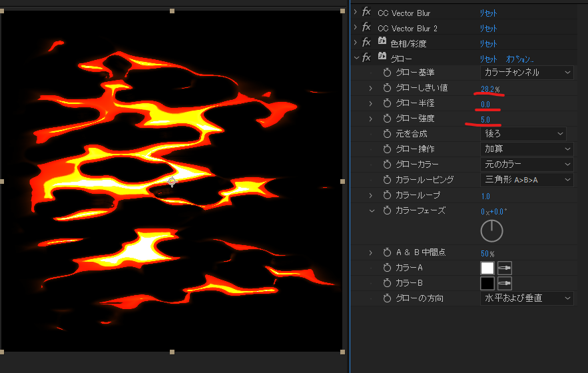Expand カラーループ property slider

tap(370, 196)
